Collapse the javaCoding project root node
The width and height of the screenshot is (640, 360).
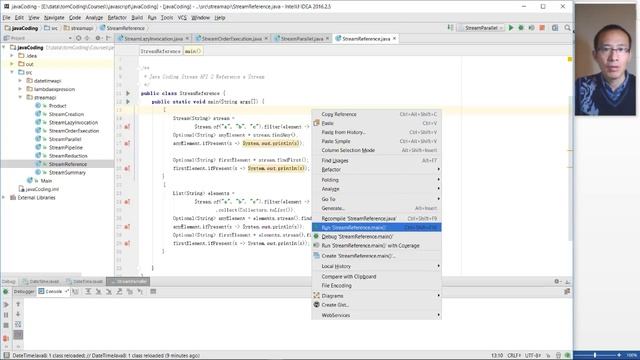[x=4, y=47]
